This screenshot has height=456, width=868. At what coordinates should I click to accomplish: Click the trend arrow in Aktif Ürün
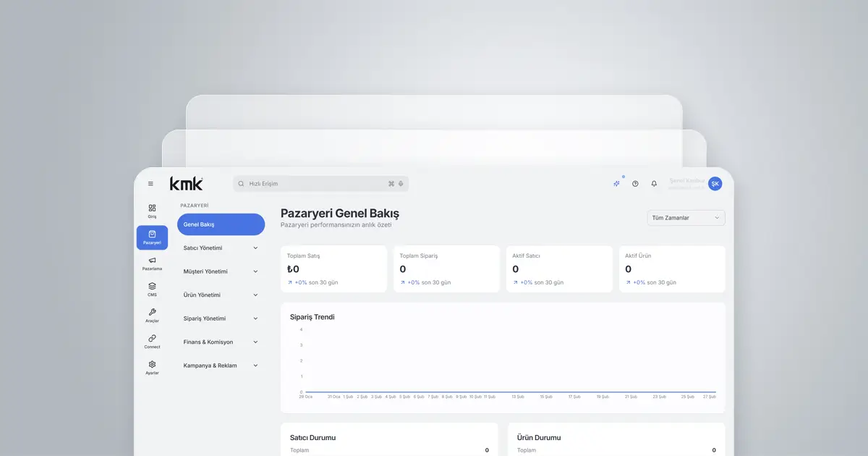point(629,283)
